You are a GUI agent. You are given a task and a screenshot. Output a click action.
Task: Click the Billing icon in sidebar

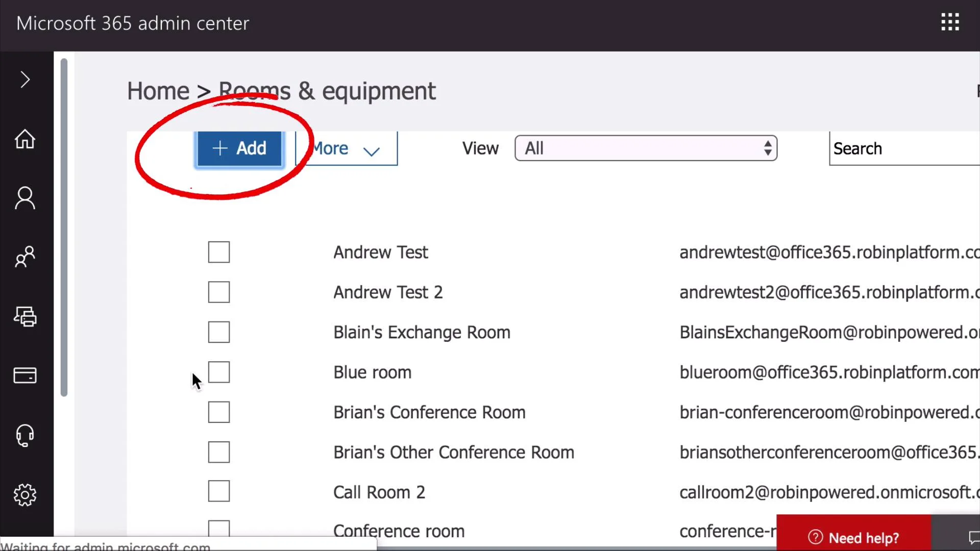(x=26, y=376)
